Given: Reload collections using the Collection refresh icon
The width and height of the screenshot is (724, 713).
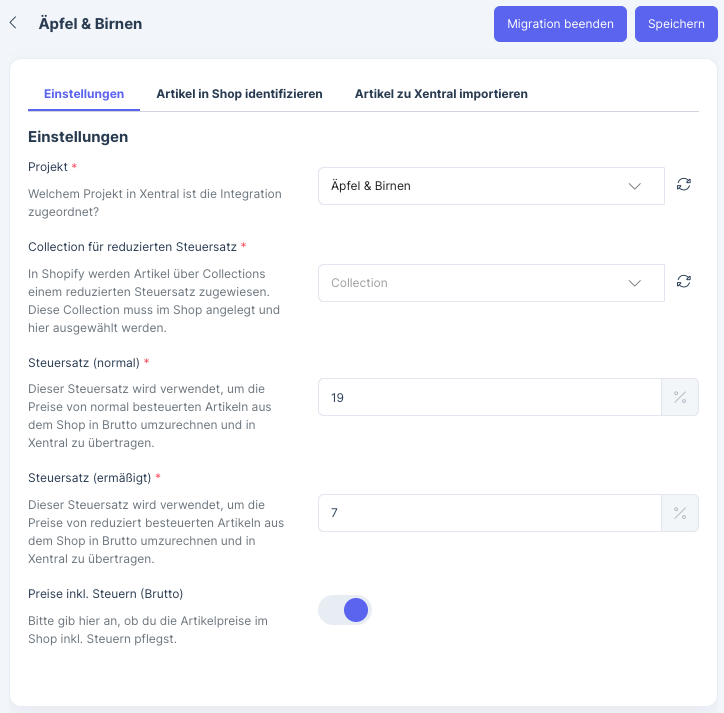Looking at the screenshot, I should coord(684,282).
